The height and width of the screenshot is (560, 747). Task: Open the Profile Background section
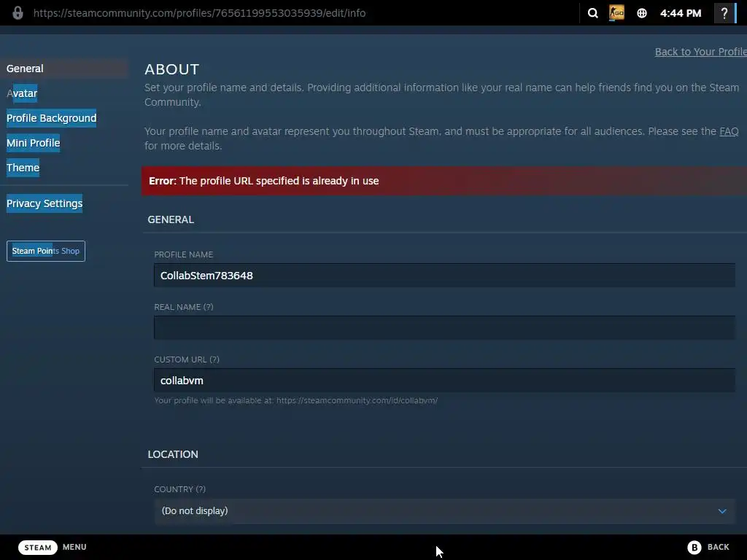click(x=52, y=118)
